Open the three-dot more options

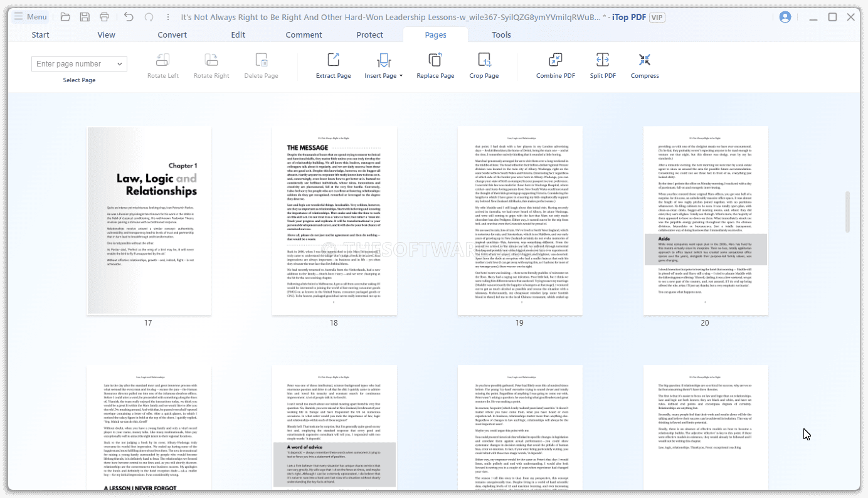[x=168, y=17]
